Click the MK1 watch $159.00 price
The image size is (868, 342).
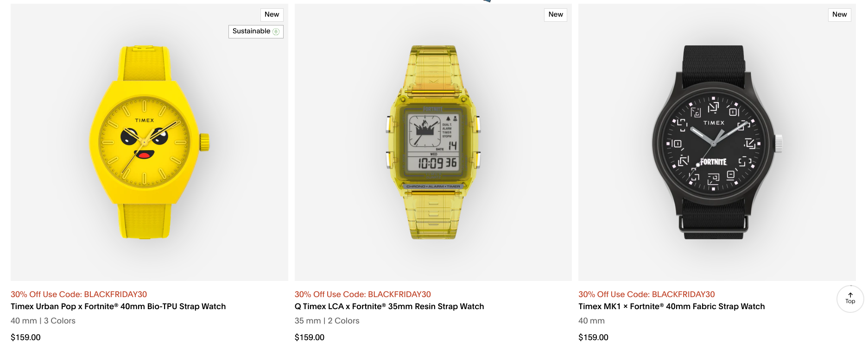(x=593, y=337)
